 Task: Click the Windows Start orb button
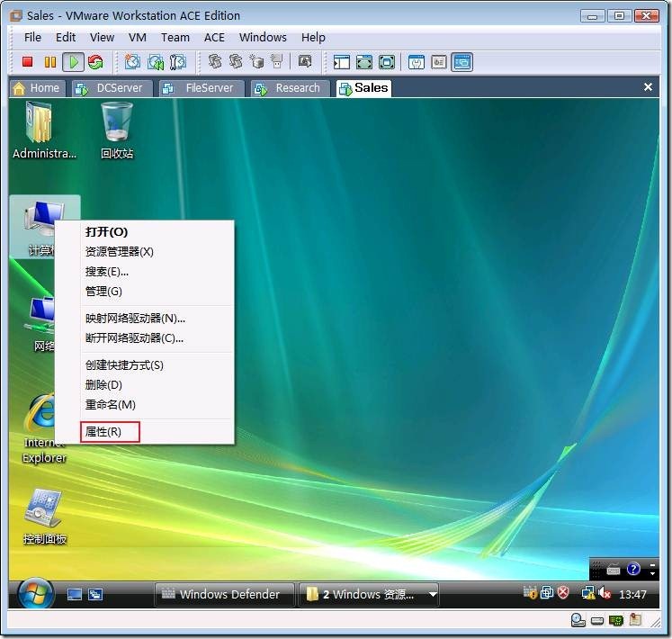click(36, 594)
